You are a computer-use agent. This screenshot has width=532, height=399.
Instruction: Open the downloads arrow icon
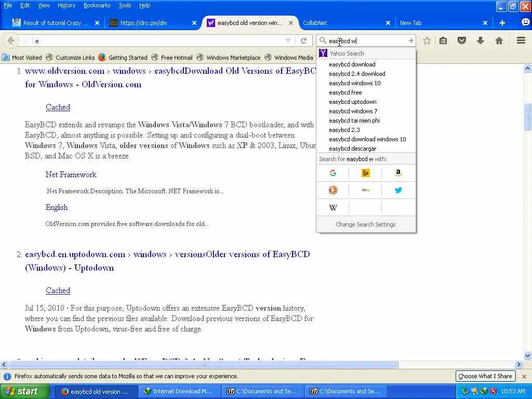click(481, 41)
